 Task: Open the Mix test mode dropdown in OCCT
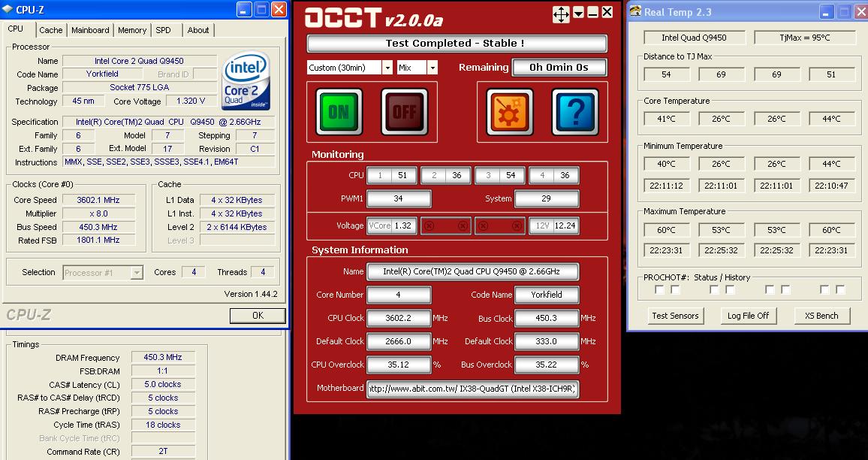432,68
